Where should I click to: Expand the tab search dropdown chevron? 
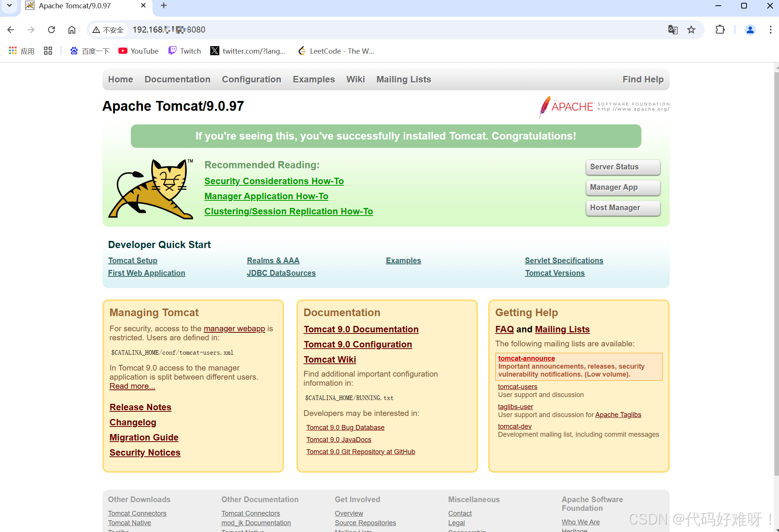pos(9,6)
